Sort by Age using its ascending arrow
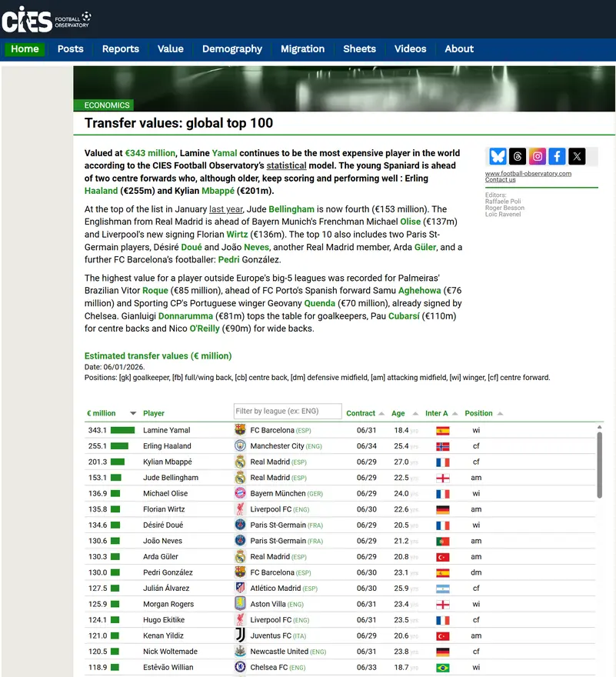The height and width of the screenshot is (677, 616). point(416,414)
